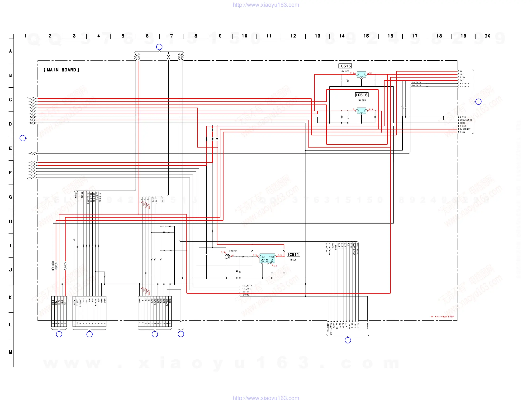Viewport: 532px width, 400px height.
Task: Open the xiaoyu163.com link at page top
Action: 266,5
